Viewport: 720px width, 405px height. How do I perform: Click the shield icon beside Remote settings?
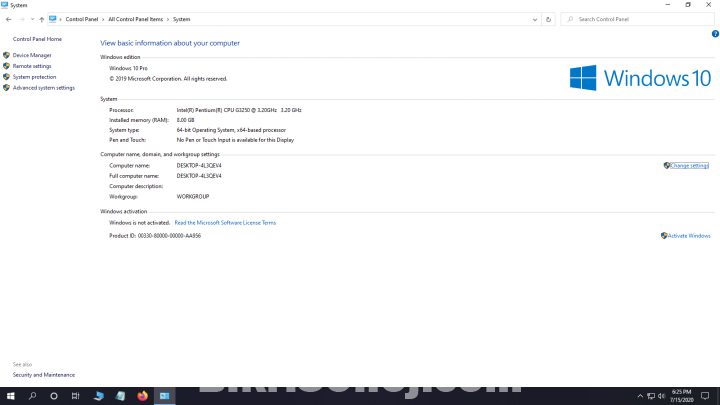coord(6,66)
